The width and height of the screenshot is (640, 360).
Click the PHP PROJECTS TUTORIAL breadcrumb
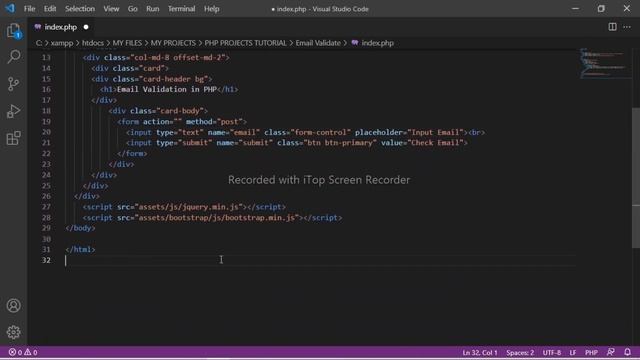(245, 43)
